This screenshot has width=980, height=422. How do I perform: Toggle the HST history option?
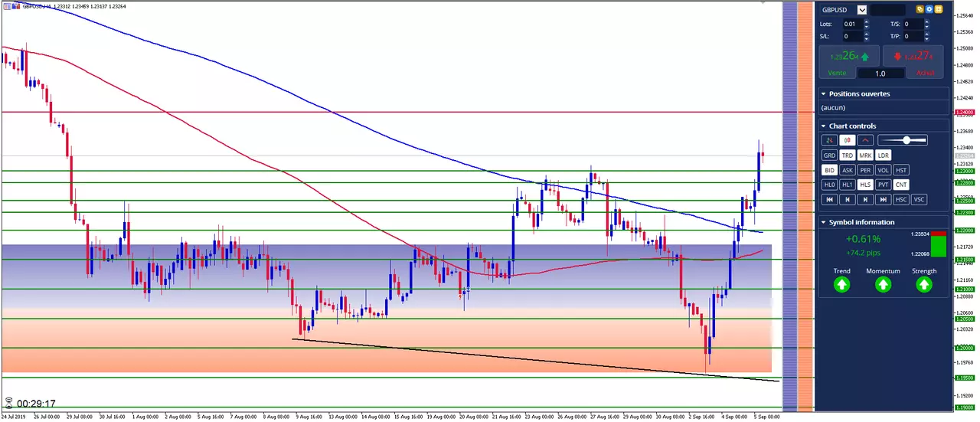coord(902,170)
